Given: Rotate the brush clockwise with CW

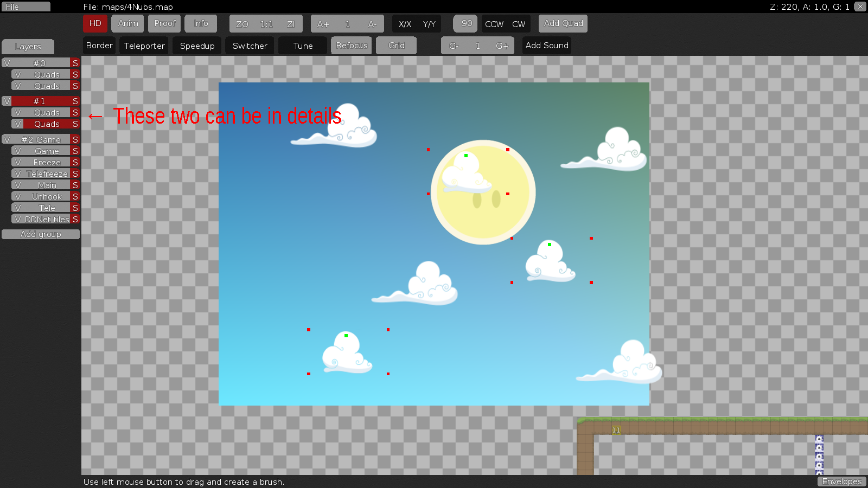Looking at the screenshot, I should coord(519,24).
